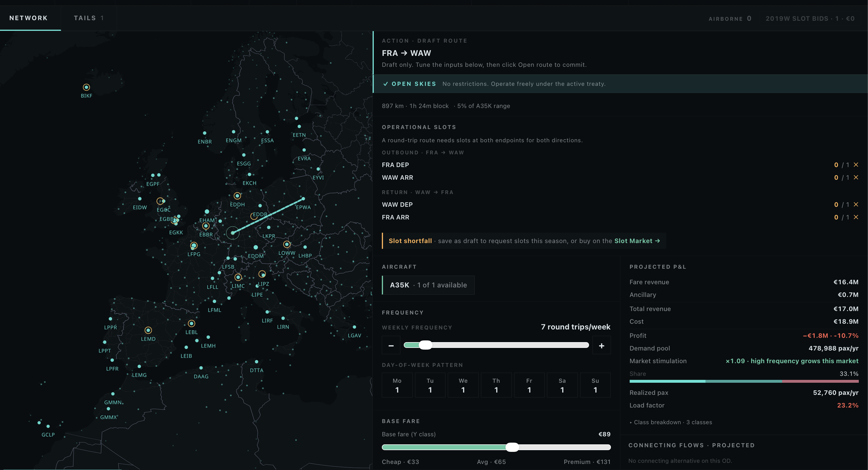The width and height of the screenshot is (868, 470).
Task: Click the Slot shortfall warning label
Action: pyautogui.click(x=410, y=241)
